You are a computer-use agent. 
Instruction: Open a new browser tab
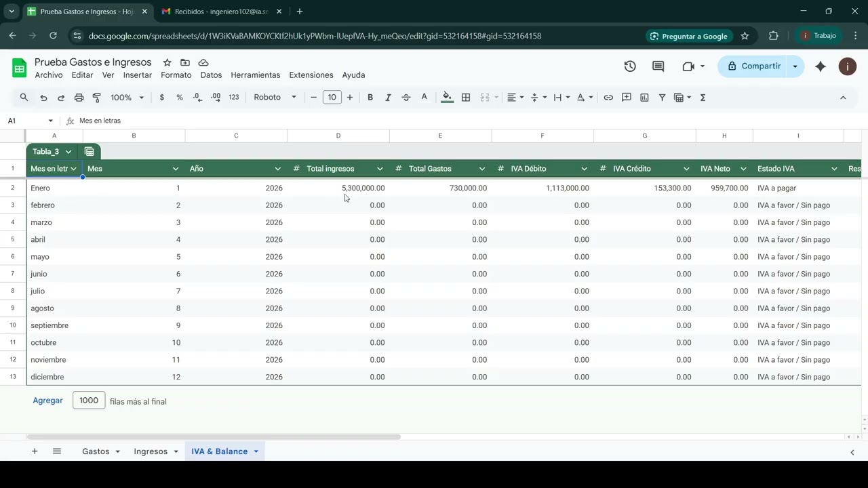point(300,12)
